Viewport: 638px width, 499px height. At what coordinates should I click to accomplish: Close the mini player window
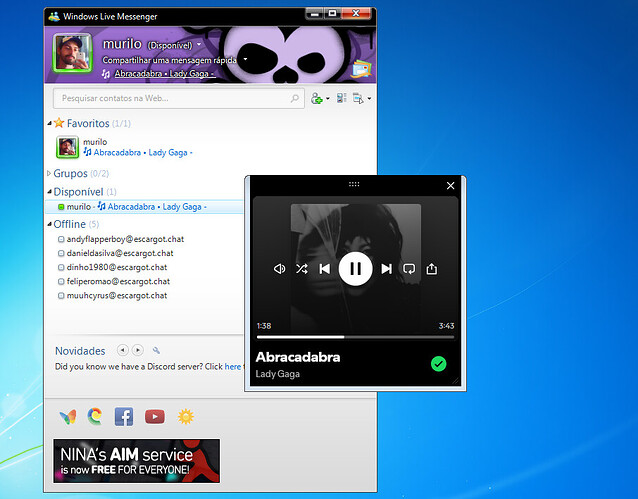point(450,186)
